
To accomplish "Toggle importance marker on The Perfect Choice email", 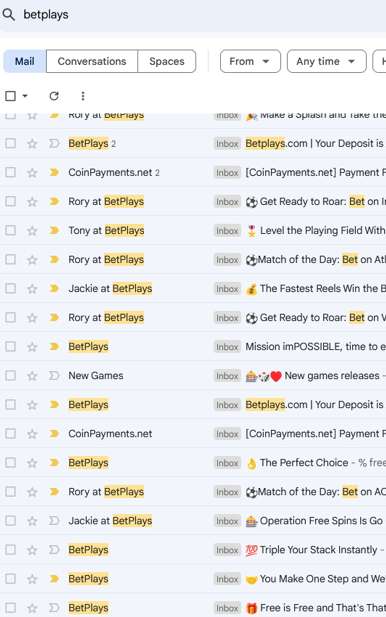I will (54, 463).
